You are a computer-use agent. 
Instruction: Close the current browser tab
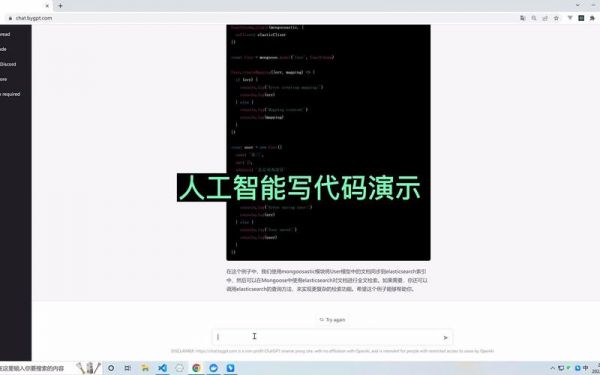pyautogui.click(x=47, y=6)
